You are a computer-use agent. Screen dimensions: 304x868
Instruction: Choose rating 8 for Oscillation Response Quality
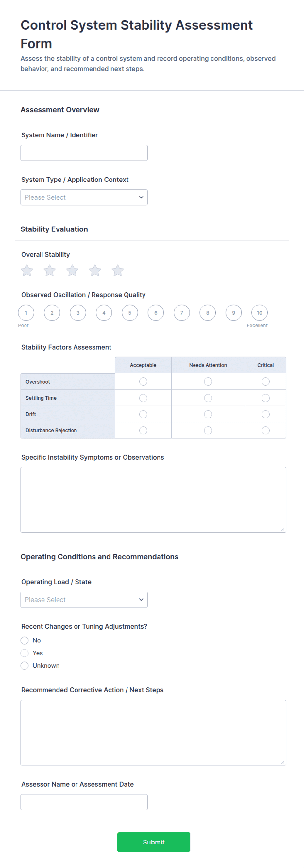tap(208, 313)
